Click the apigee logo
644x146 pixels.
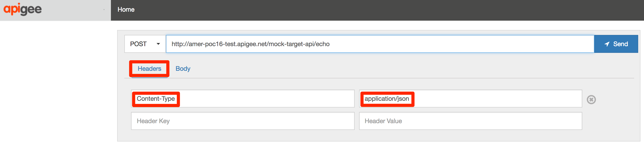[23, 9]
